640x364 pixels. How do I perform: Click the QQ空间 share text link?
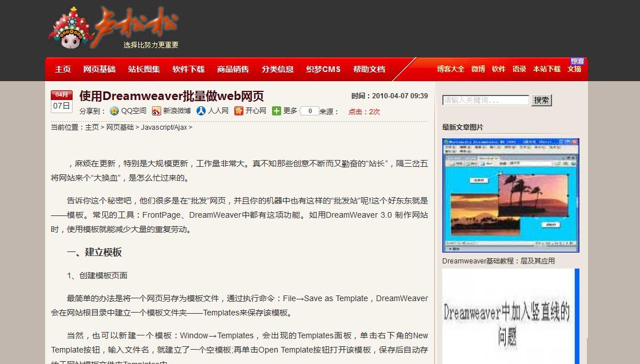click(134, 111)
